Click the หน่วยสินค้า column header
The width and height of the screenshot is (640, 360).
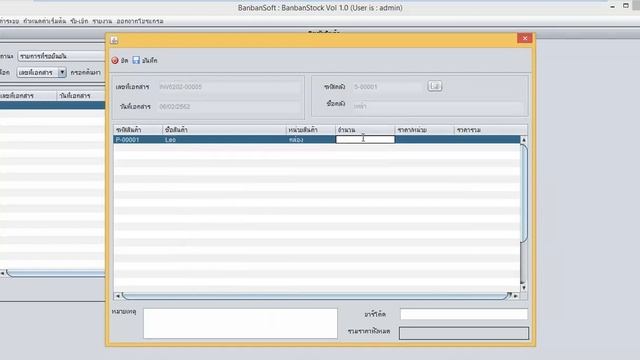tap(311, 130)
